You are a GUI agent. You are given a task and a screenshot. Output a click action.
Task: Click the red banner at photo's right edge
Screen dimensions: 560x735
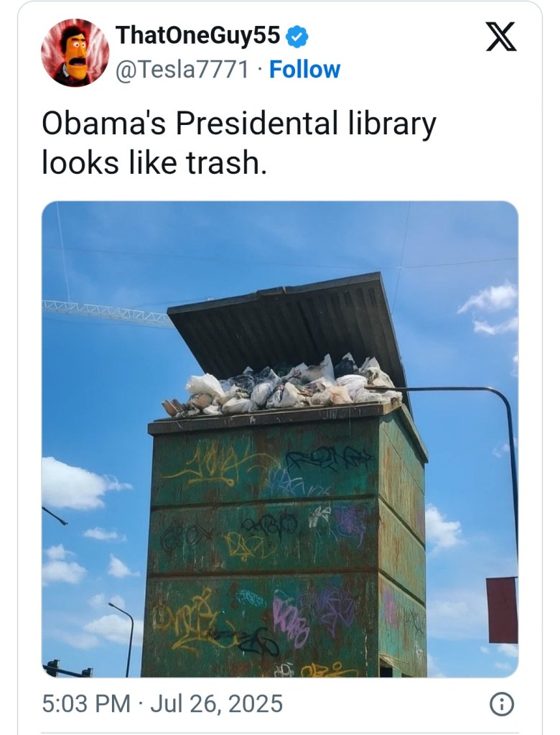502,610
